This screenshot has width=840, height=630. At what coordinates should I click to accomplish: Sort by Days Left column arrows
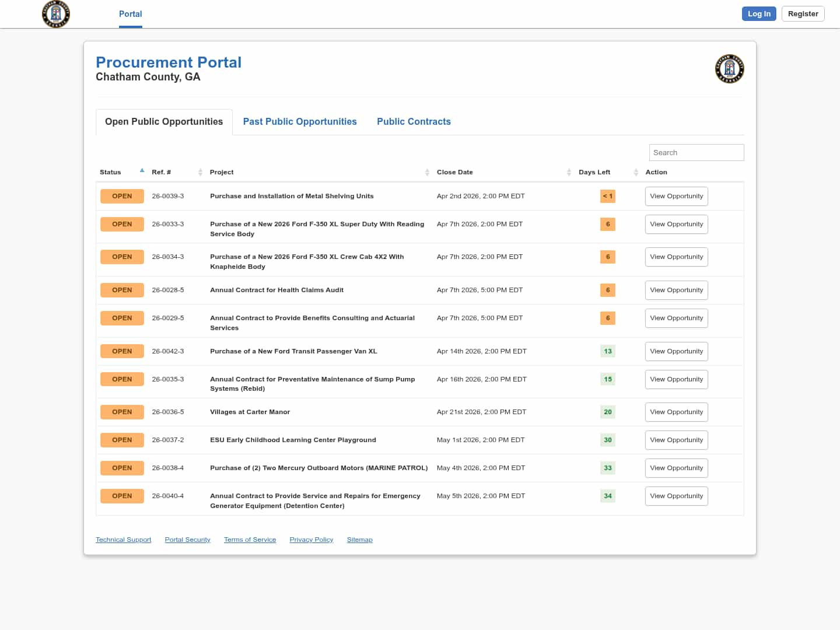point(636,172)
